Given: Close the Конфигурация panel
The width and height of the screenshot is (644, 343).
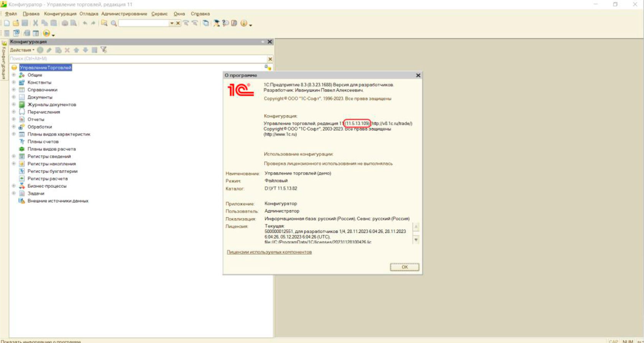Looking at the screenshot, I should 269,42.
